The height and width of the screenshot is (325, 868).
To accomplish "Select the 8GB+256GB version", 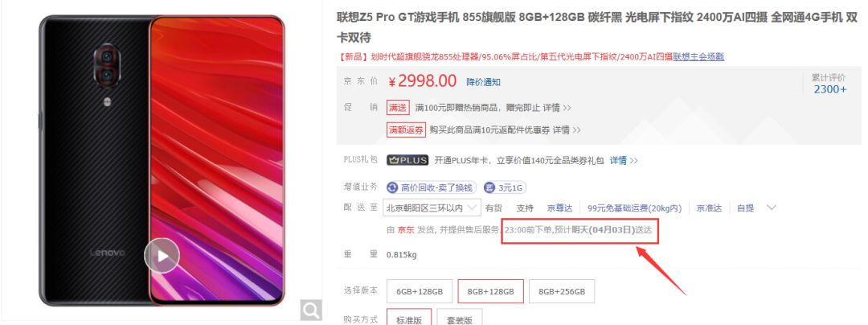I will (562, 291).
